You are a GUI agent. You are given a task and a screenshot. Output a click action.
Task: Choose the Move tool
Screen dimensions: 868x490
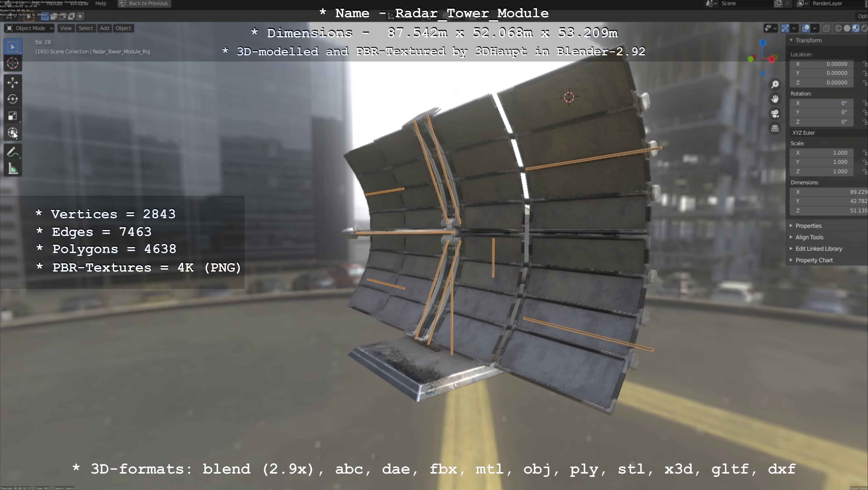click(13, 83)
